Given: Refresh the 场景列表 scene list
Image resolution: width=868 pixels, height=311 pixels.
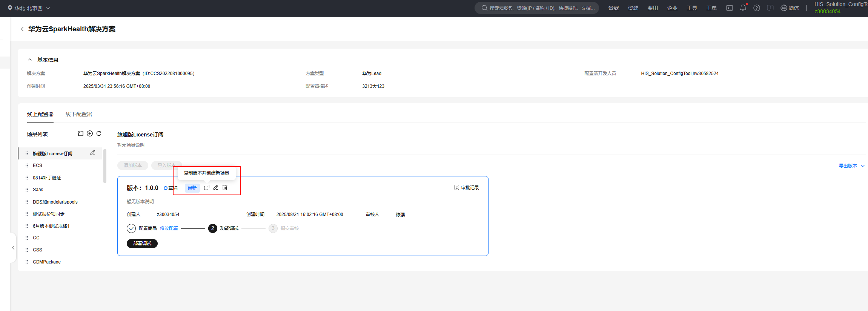Looking at the screenshot, I should pos(99,133).
